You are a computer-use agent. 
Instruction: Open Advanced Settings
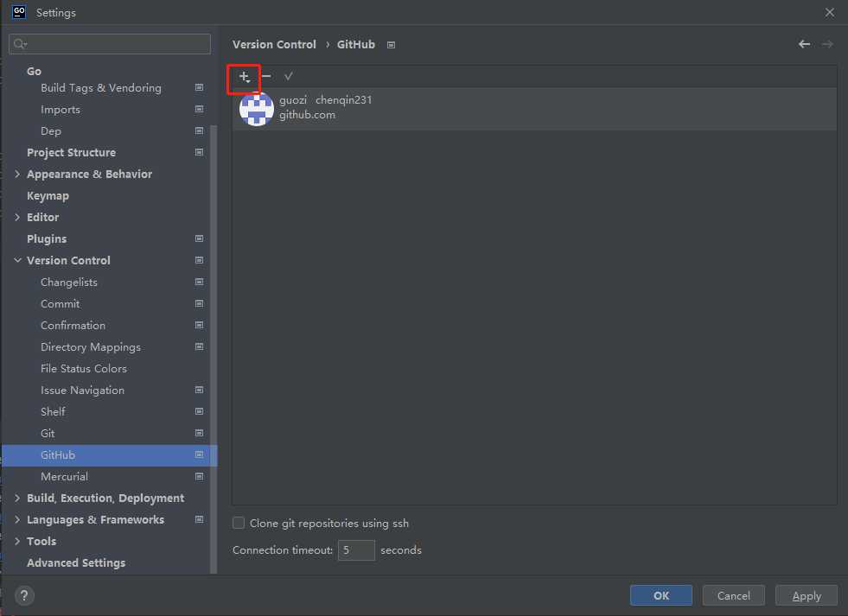click(76, 562)
